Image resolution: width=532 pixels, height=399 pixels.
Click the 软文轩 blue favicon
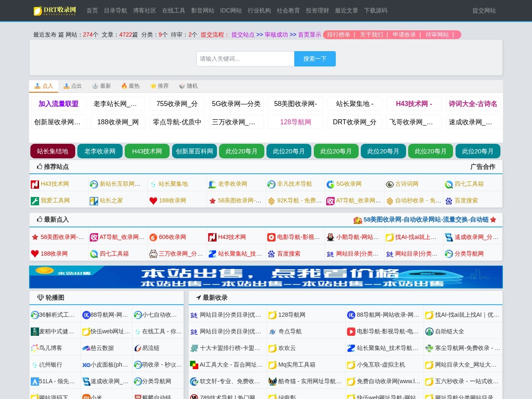[194, 382]
